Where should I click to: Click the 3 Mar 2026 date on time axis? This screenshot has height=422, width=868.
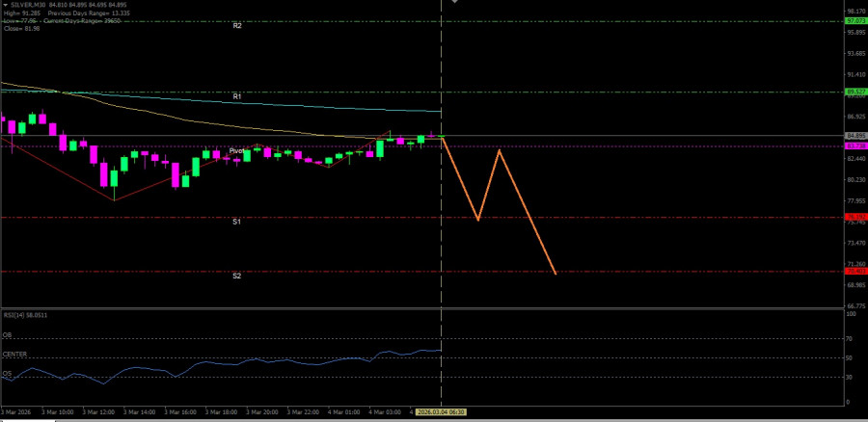pos(17,412)
